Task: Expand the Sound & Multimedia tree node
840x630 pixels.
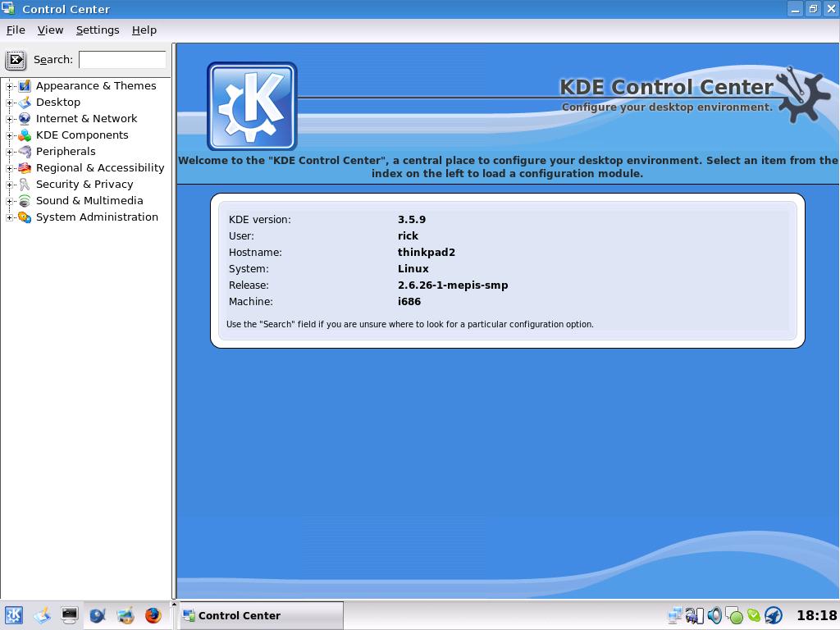Action: coord(9,202)
